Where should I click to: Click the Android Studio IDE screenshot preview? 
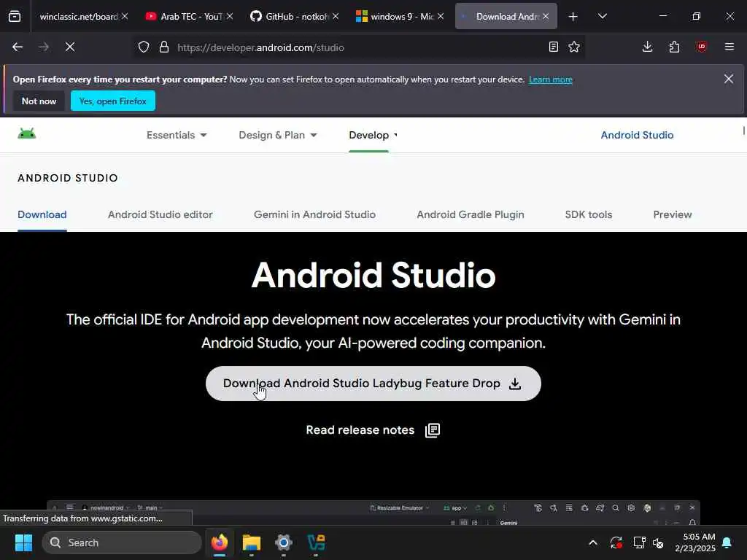coord(373,513)
